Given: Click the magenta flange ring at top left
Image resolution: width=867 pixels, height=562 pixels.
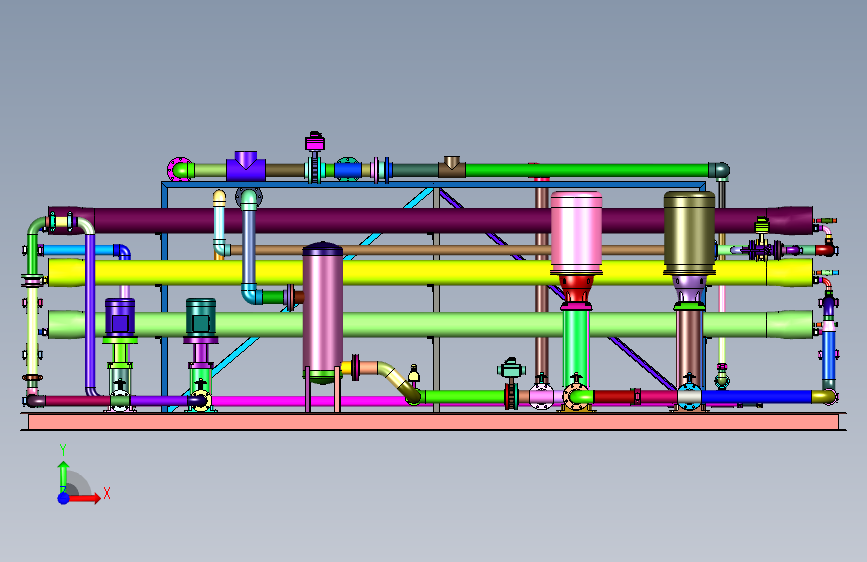Looking at the screenshot, I should (x=178, y=169).
